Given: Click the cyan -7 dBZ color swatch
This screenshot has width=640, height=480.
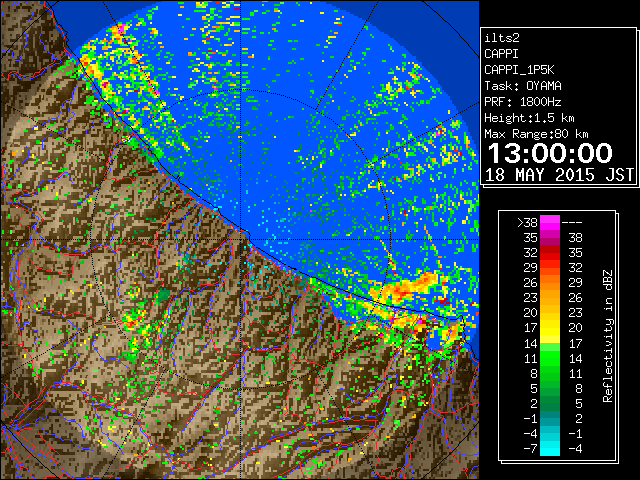Looking at the screenshot, I should point(550,448).
